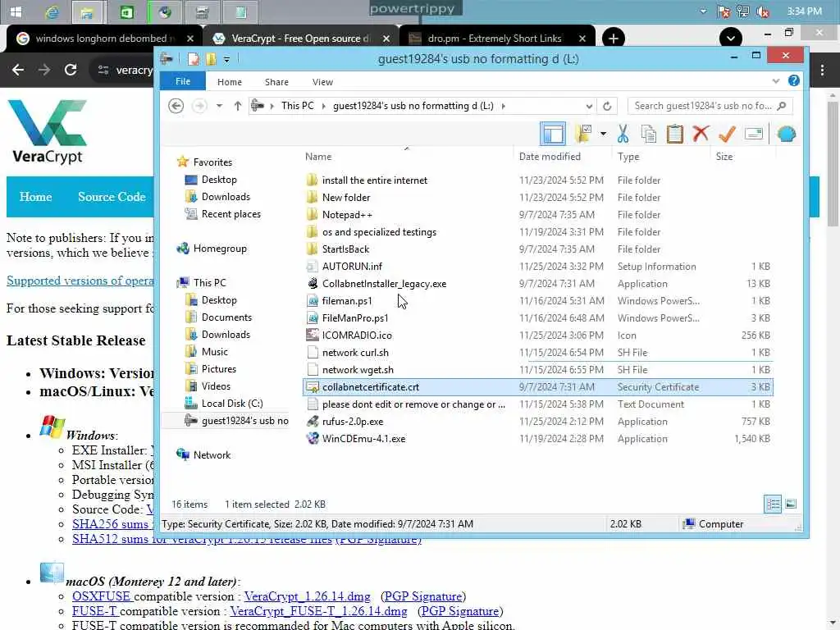The image size is (840, 630).
Task: Click Source Code on VeraCrypt site
Action: coord(112,197)
